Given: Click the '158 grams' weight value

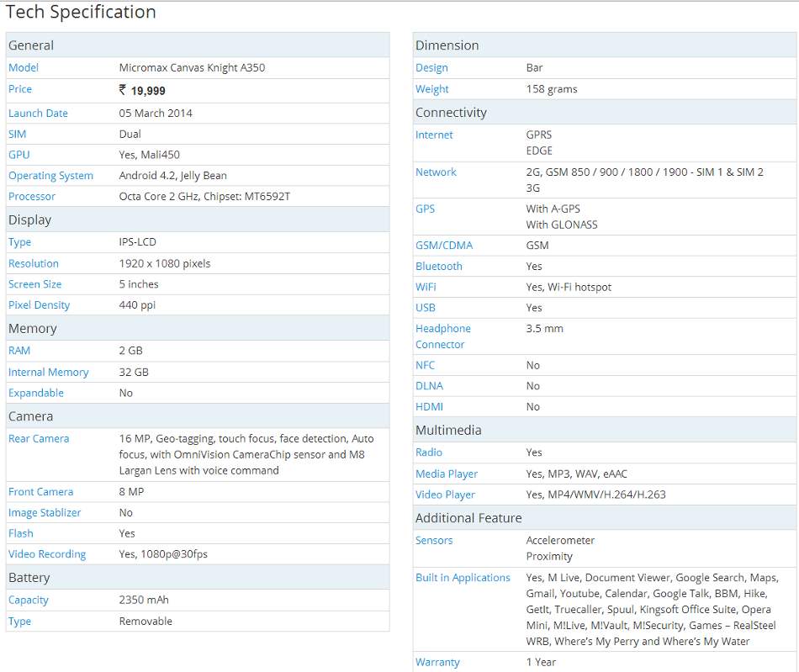Looking at the screenshot, I should pos(552,89).
